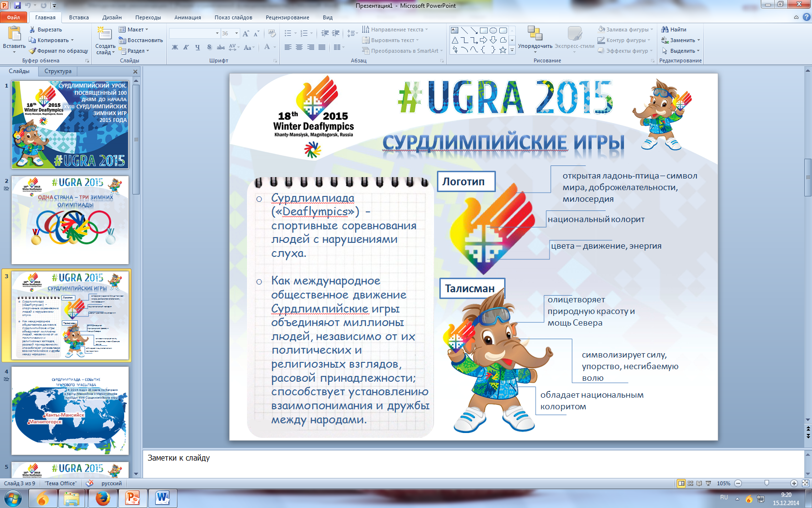The width and height of the screenshot is (812, 508).
Task: Open change case (Aa) dropdown
Action: pyautogui.click(x=249, y=47)
